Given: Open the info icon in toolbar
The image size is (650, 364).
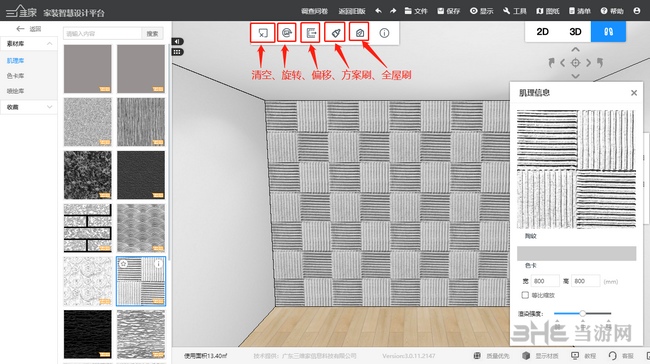Looking at the screenshot, I should click(384, 33).
